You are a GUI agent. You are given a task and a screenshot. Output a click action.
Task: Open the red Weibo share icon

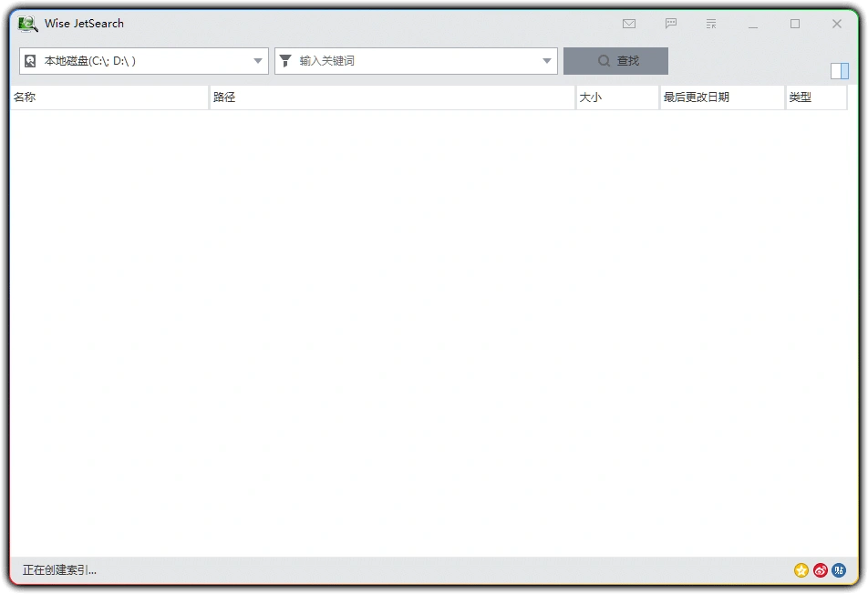coord(821,570)
